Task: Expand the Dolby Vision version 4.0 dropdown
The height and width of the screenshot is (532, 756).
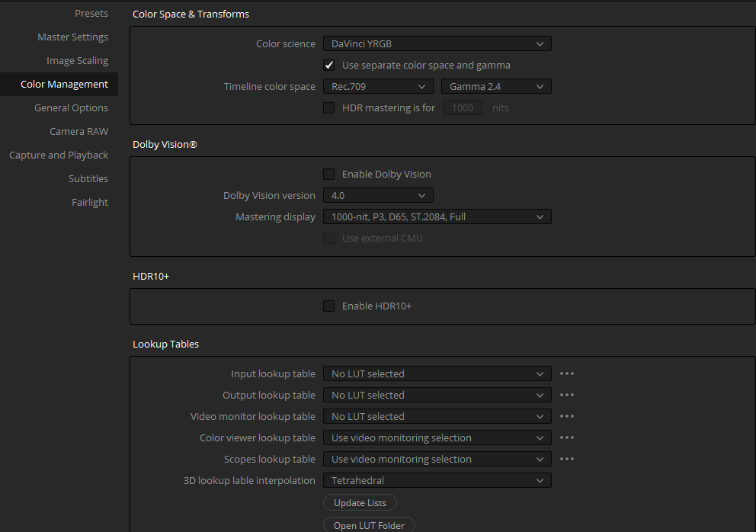Action: tap(379, 195)
